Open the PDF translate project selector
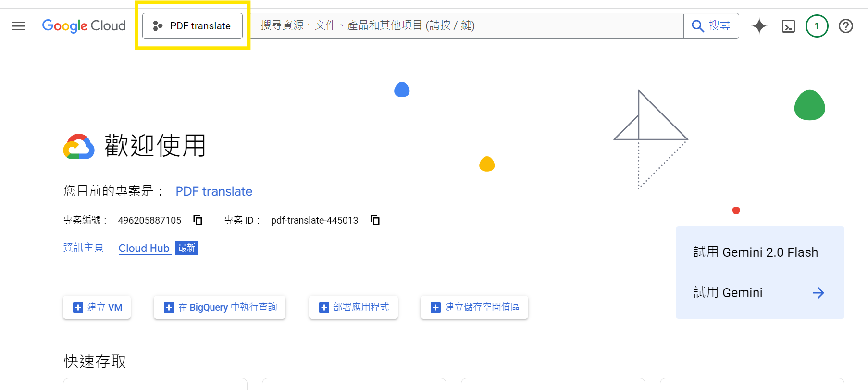Image resolution: width=868 pixels, height=390 pixels. pyautogui.click(x=192, y=26)
